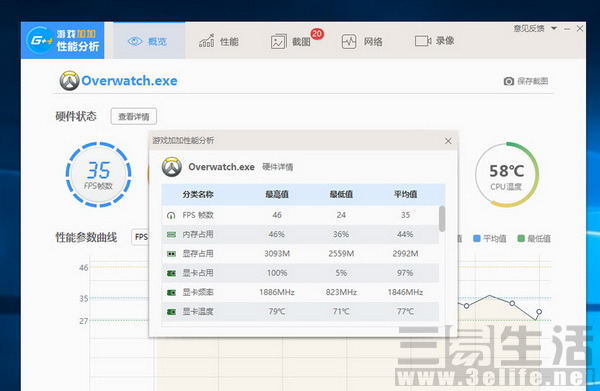
Task: Click the 性能参数曲线 section heading
Action: (x=86, y=237)
